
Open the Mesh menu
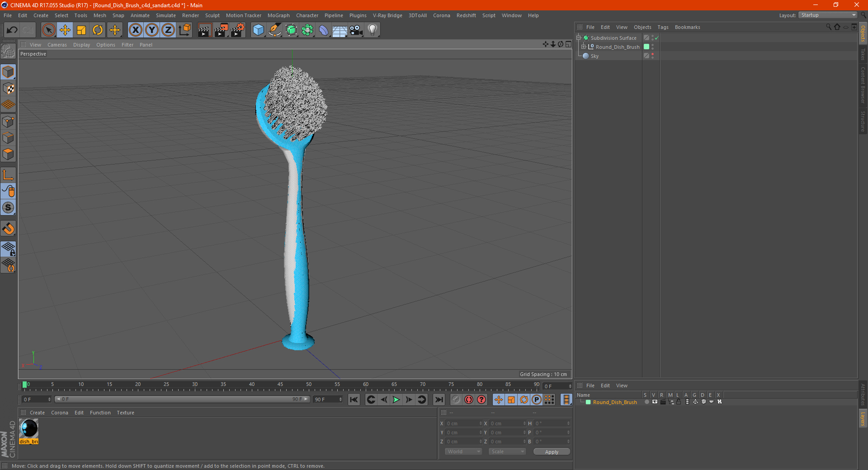tap(99, 15)
